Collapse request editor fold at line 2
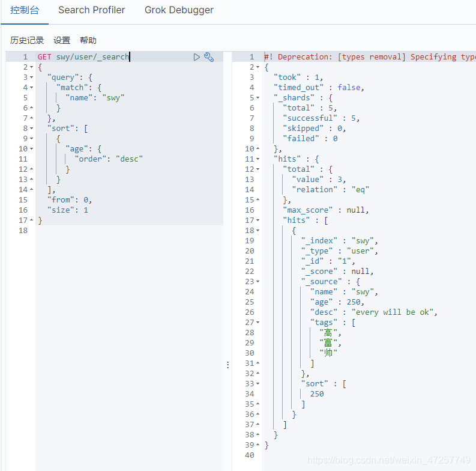Screen dimensions: 476x471 [32, 67]
